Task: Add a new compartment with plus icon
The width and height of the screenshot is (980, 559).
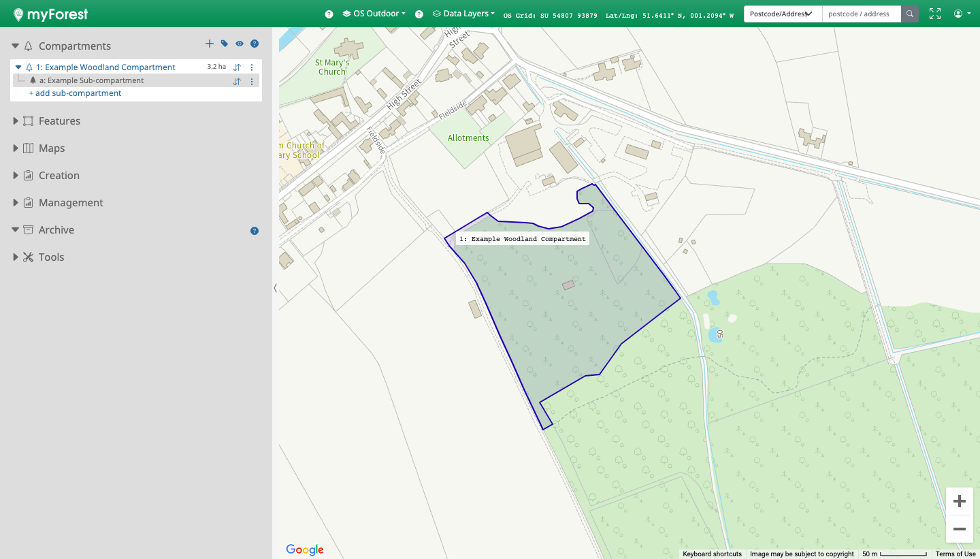Action: (210, 44)
